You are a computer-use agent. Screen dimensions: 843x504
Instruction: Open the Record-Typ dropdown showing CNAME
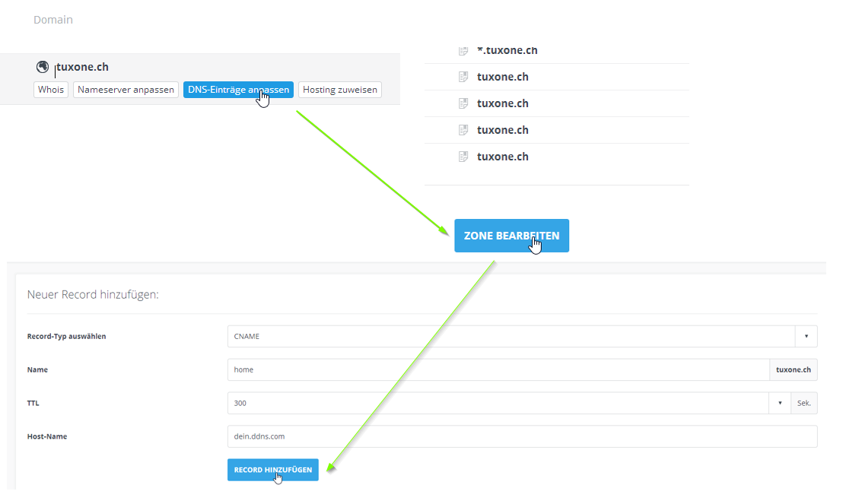(510, 337)
